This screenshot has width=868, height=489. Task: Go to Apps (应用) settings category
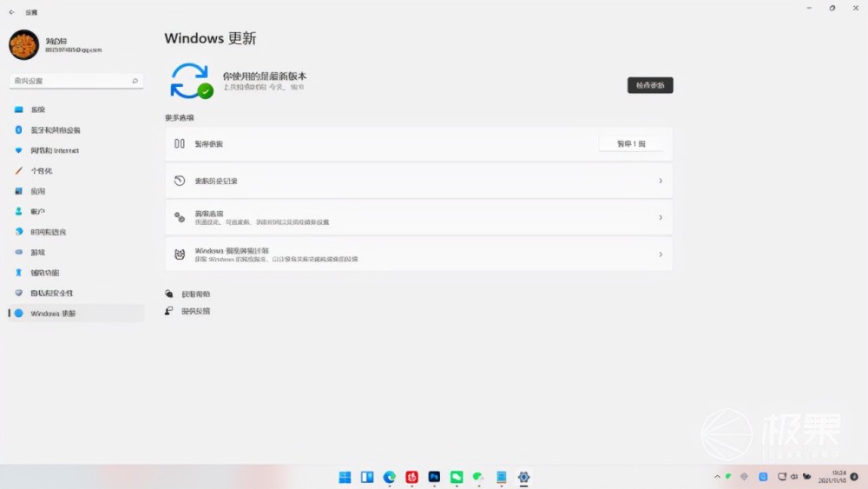37,191
